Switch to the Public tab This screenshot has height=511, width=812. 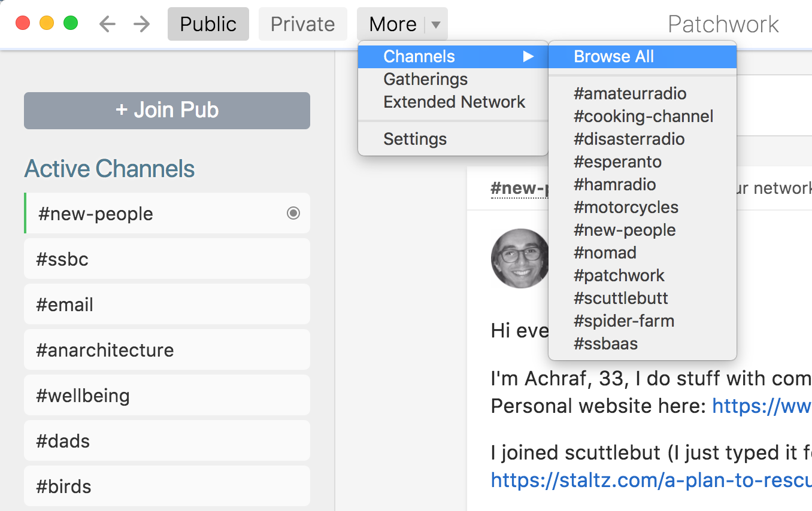(x=208, y=24)
